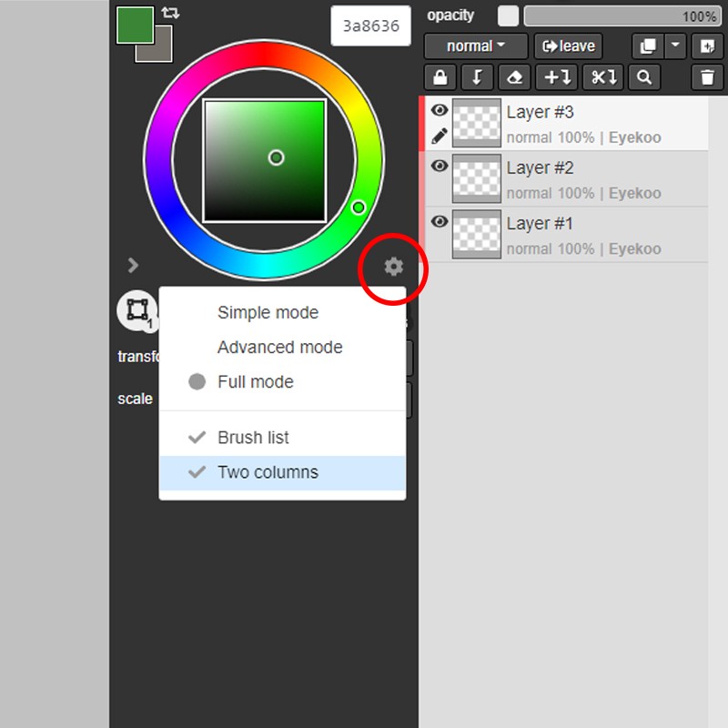728x728 pixels.
Task: Click the lock layer icon
Action: click(441, 77)
